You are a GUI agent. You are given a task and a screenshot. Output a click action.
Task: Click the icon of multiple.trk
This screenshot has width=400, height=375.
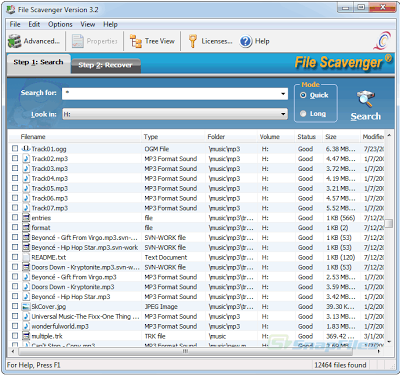click(26, 336)
